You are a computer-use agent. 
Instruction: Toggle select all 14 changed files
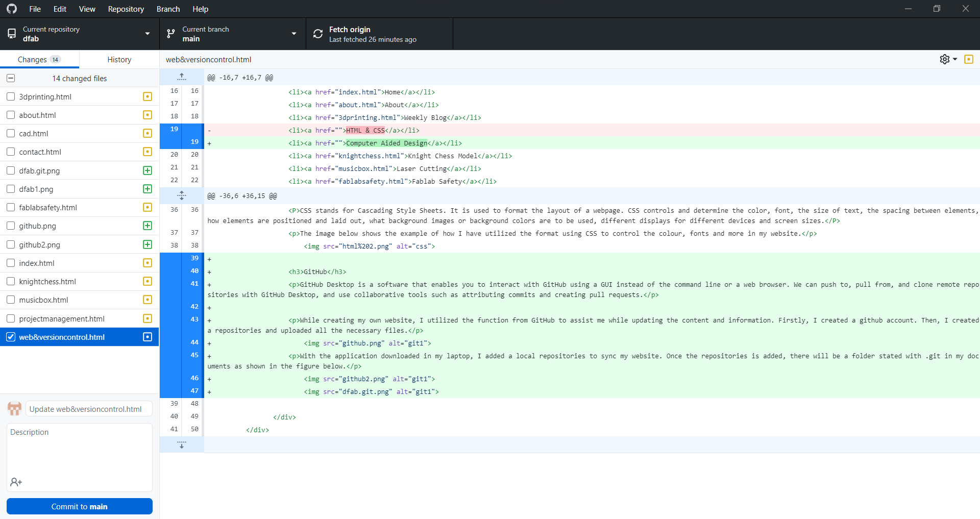tap(11, 78)
